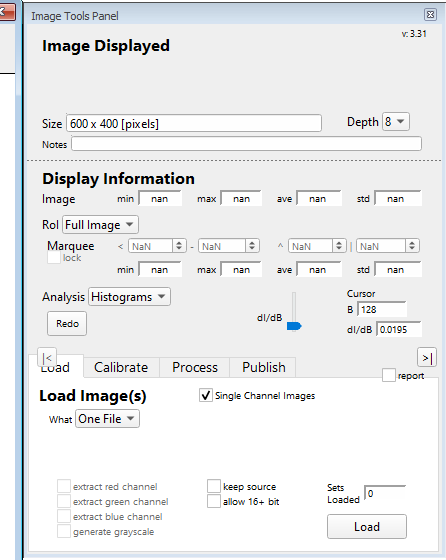The width and height of the screenshot is (446, 560).
Task: Click the jump-to-first tab arrow button
Action: click(47, 357)
